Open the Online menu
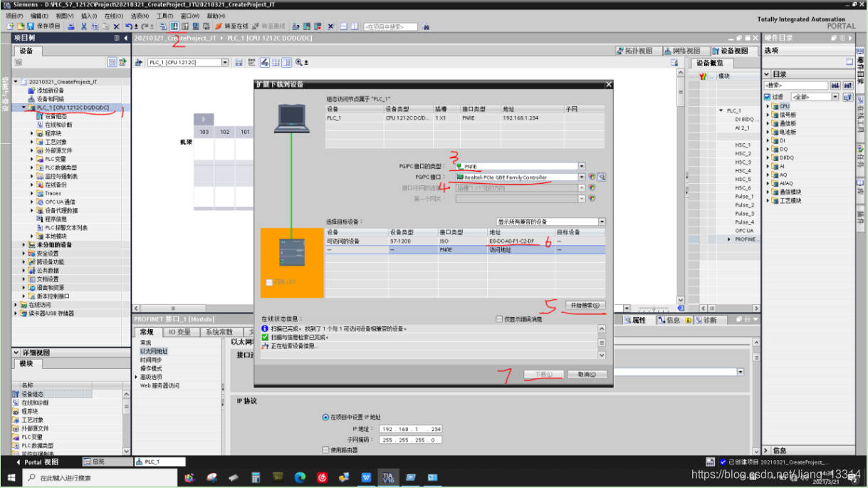The image size is (868, 488). [x=114, y=16]
